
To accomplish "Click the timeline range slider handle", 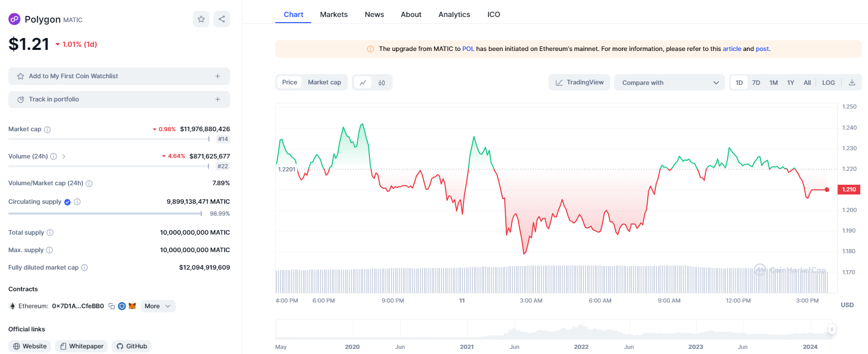I will [x=831, y=329].
